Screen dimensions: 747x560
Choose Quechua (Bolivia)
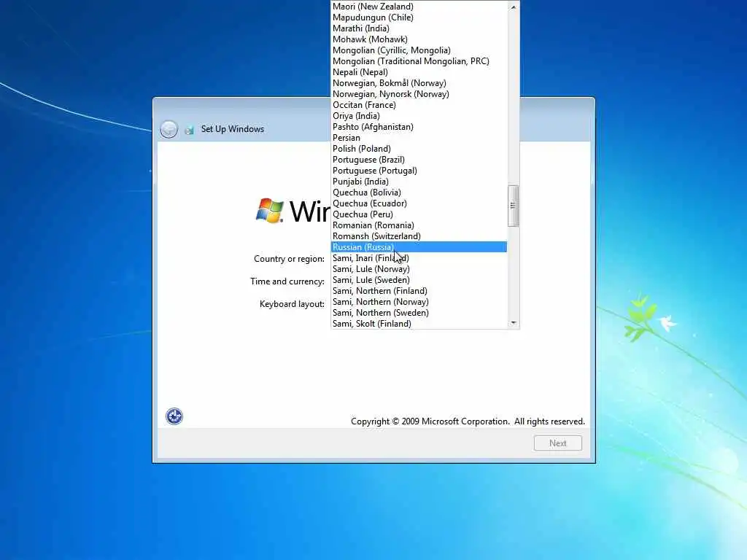(419, 192)
